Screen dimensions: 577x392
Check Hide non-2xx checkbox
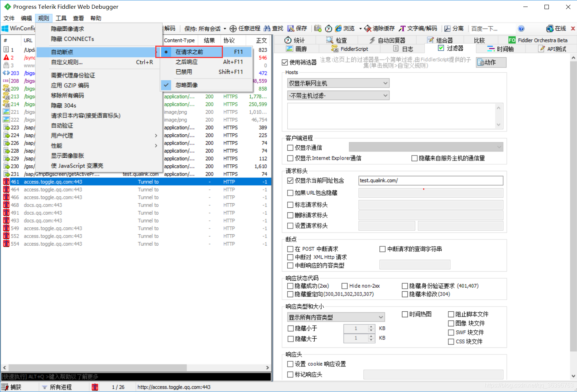345,286
